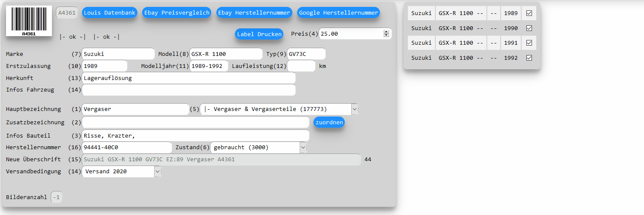Click the Typ field containing GV73C

click(306, 54)
